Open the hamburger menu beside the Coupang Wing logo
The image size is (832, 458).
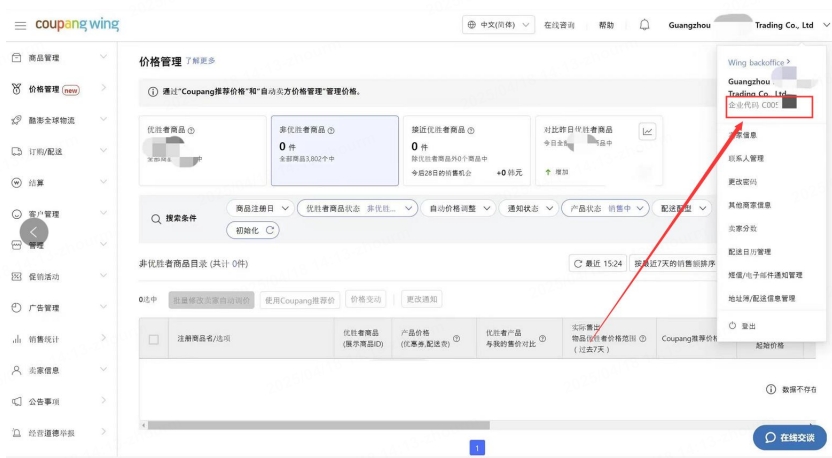(20, 25)
